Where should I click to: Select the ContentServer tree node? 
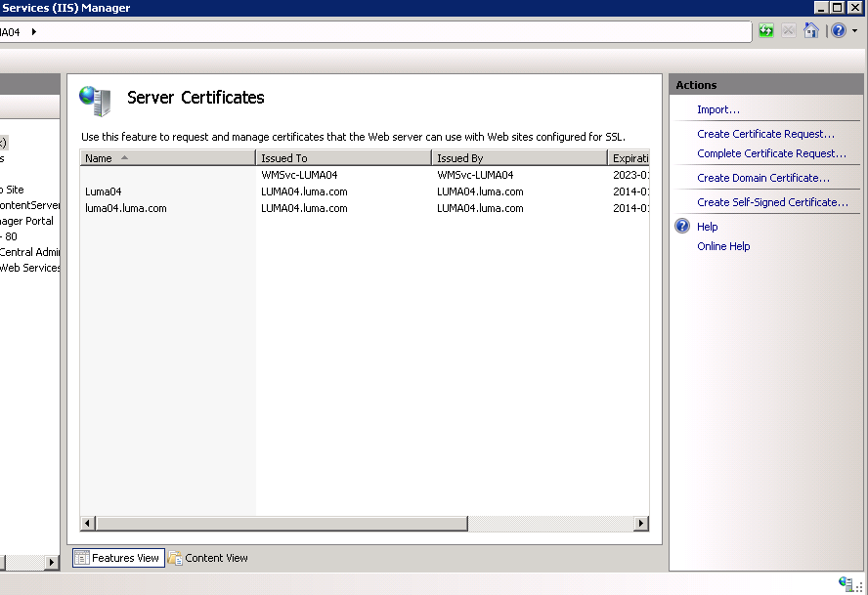30,205
